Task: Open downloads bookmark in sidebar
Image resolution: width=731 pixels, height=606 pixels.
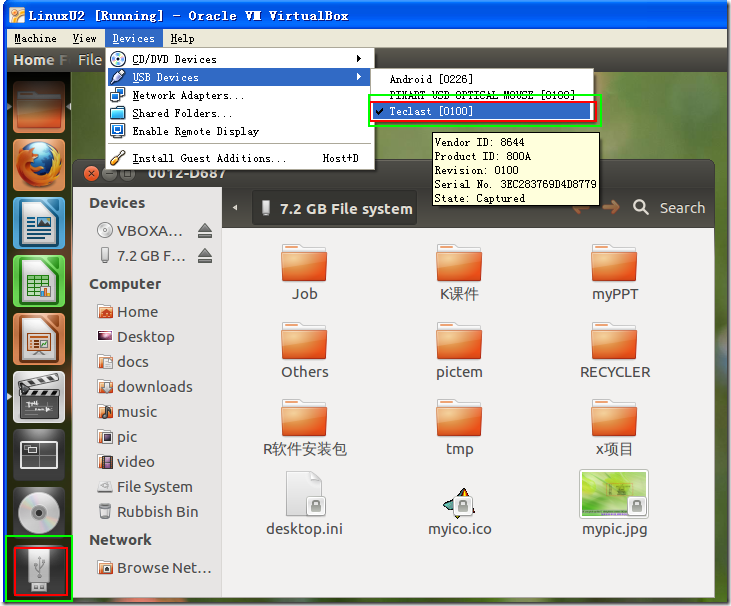Action: 145,386
